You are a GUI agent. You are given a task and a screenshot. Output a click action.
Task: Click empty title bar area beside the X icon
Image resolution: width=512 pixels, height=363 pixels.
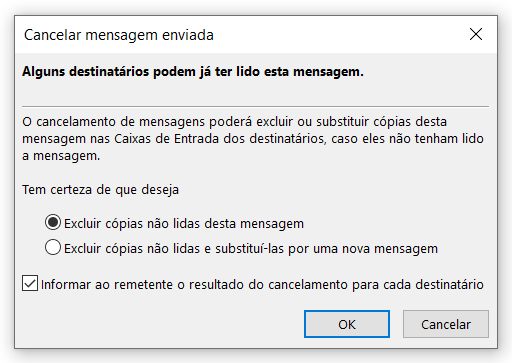pos(340,34)
